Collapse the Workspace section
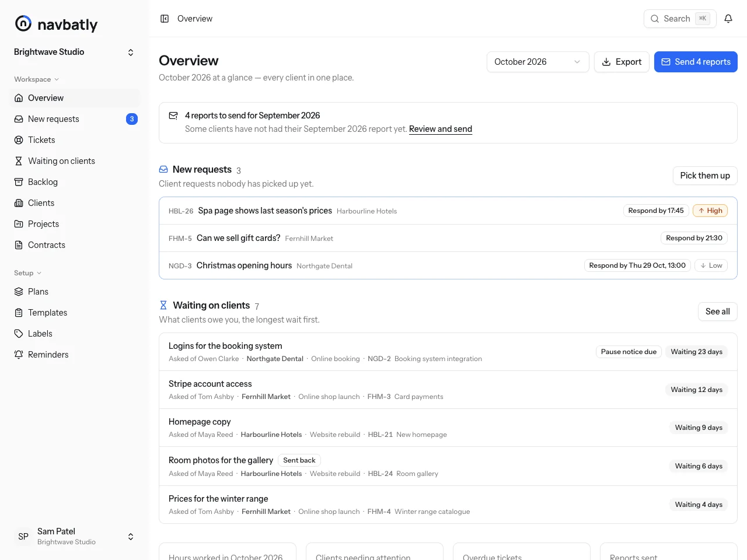This screenshot has width=747, height=560. pyautogui.click(x=36, y=79)
